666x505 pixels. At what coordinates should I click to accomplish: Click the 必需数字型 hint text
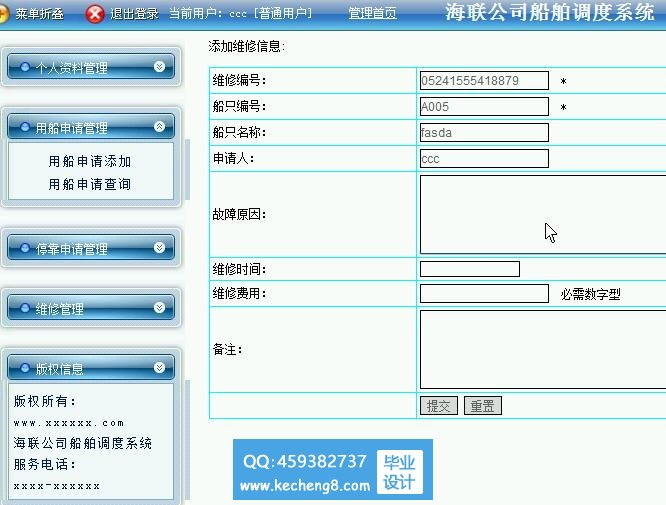(590, 294)
